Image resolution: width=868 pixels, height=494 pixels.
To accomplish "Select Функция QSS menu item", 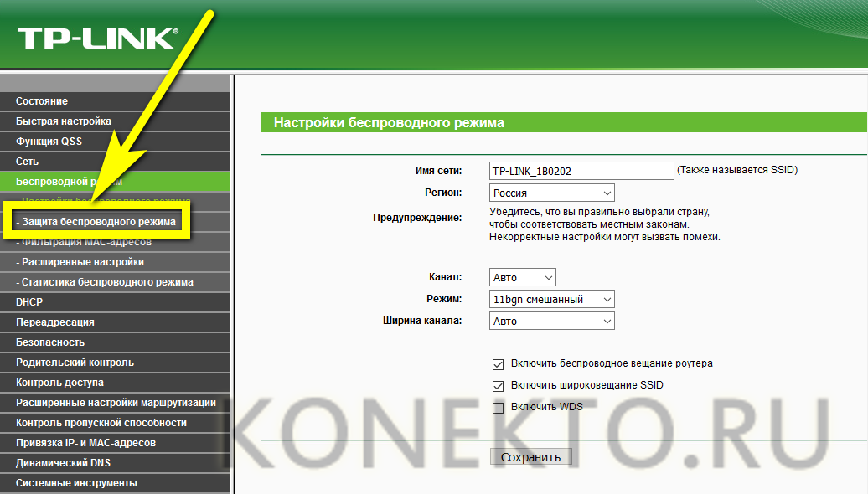I will tap(115, 141).
